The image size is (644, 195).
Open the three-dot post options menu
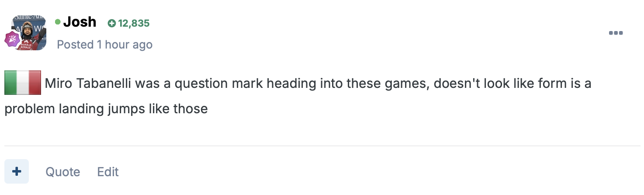[x=615, y=33]
